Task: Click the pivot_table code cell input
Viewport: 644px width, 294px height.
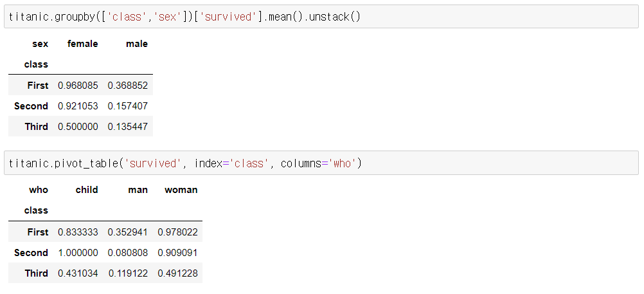Action: 321,163
